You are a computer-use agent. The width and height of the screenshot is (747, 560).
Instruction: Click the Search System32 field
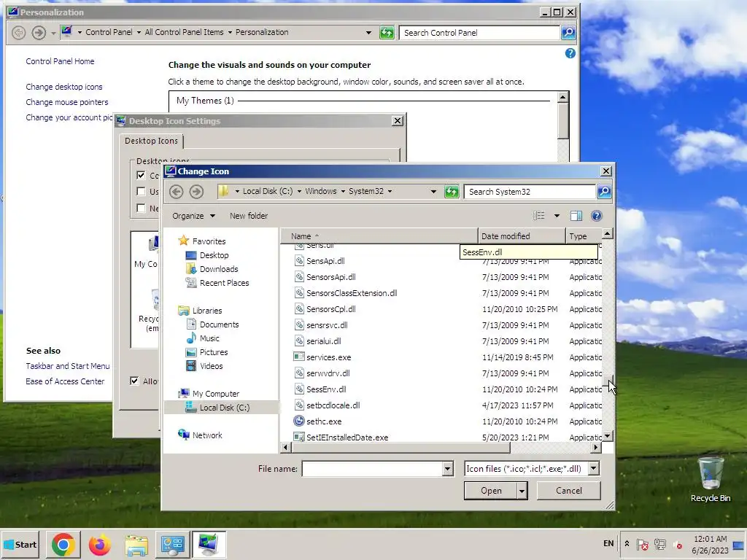pos(530,192)
